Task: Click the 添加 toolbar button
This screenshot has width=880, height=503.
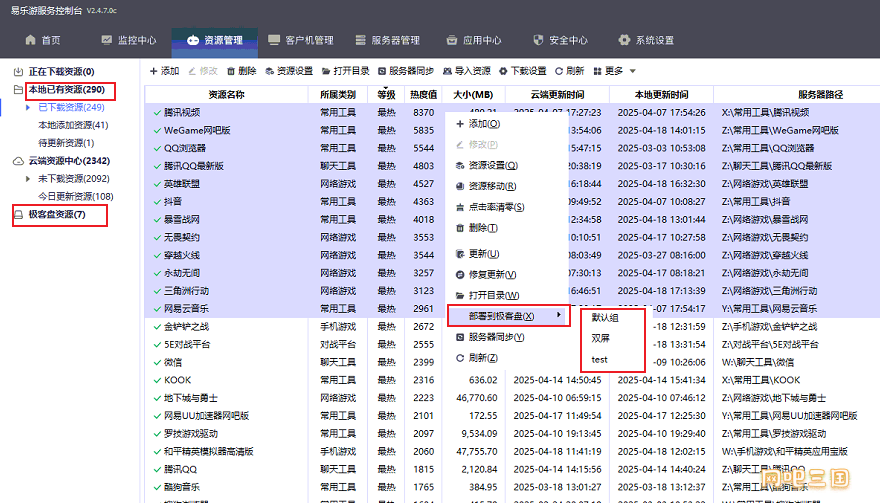Action: [164, 71]
